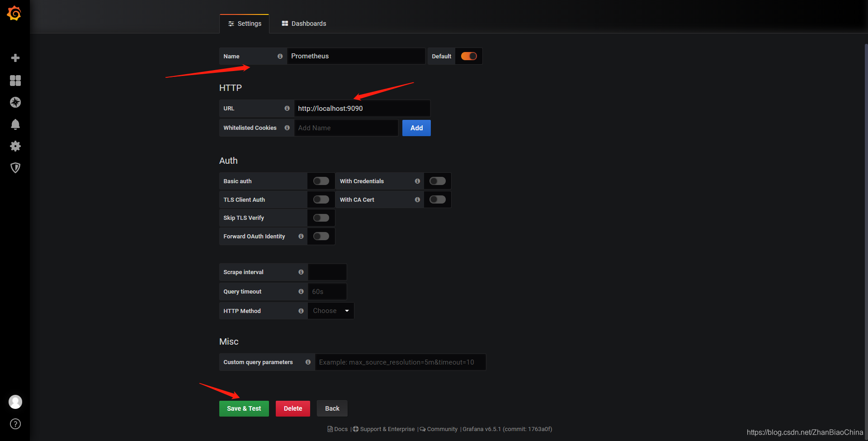Show info tooltip for With CA Cert
This screenshot has width=868, height=441.
tap(417, 199)
